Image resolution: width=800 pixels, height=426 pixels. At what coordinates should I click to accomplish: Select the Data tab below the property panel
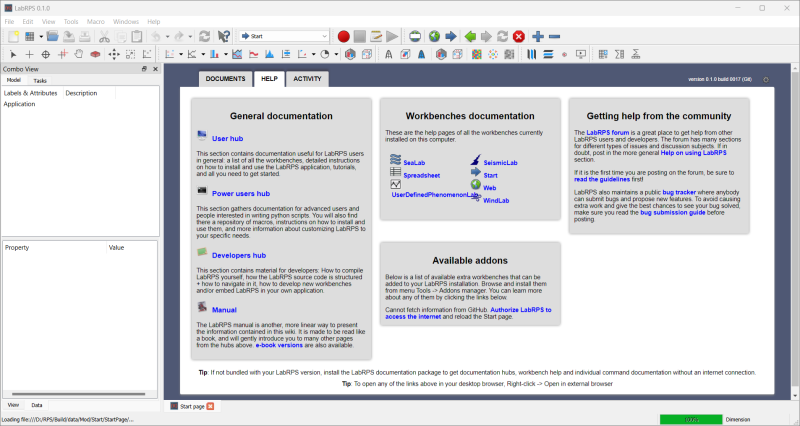click(x=37, y=405)
